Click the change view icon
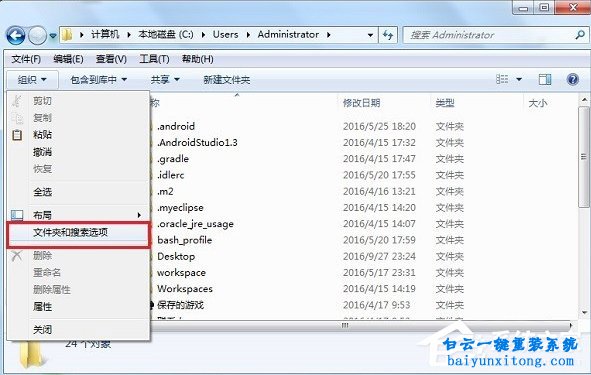This screenshot has height=375, width=591. point(502,79)
